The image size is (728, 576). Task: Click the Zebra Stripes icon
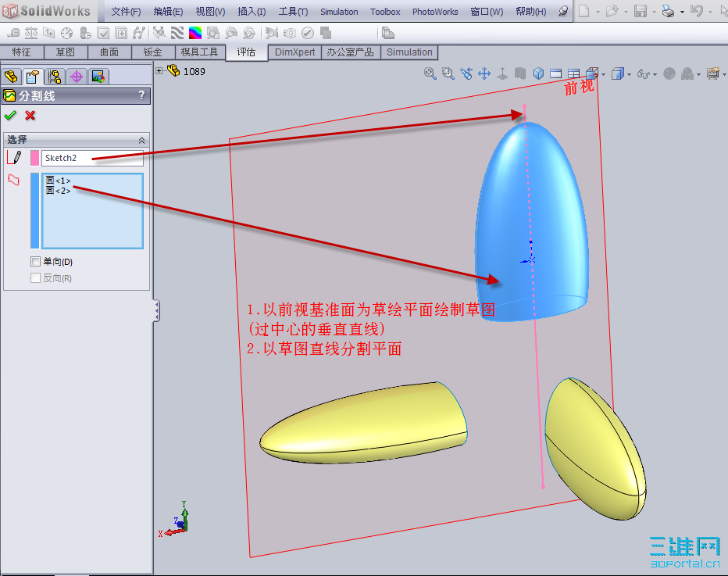coord(177,33)
